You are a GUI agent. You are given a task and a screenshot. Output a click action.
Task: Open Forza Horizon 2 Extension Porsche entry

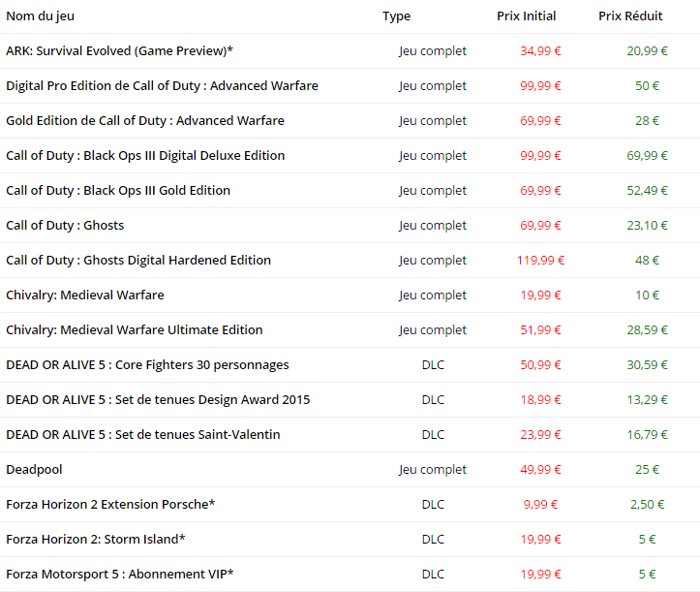point(110,505)
